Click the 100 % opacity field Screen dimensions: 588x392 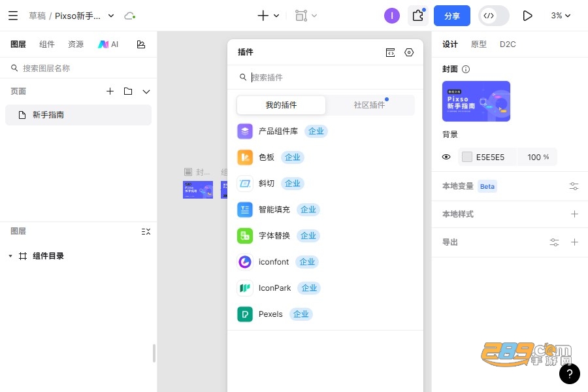click(x=538, y=157)
